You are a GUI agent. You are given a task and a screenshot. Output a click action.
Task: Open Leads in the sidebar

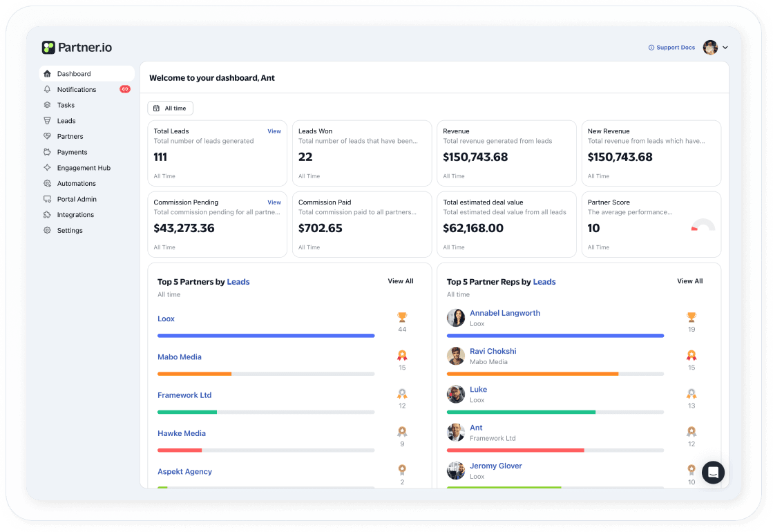pos(87,121)
